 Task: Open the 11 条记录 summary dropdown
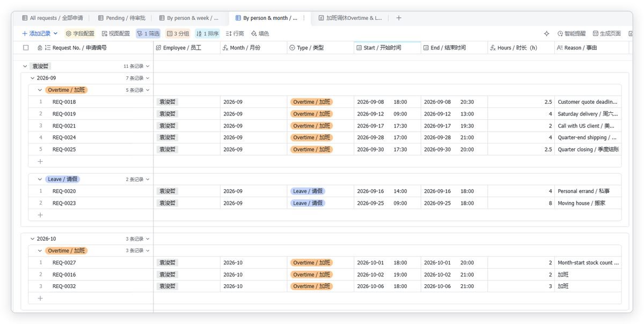point(136,67)
